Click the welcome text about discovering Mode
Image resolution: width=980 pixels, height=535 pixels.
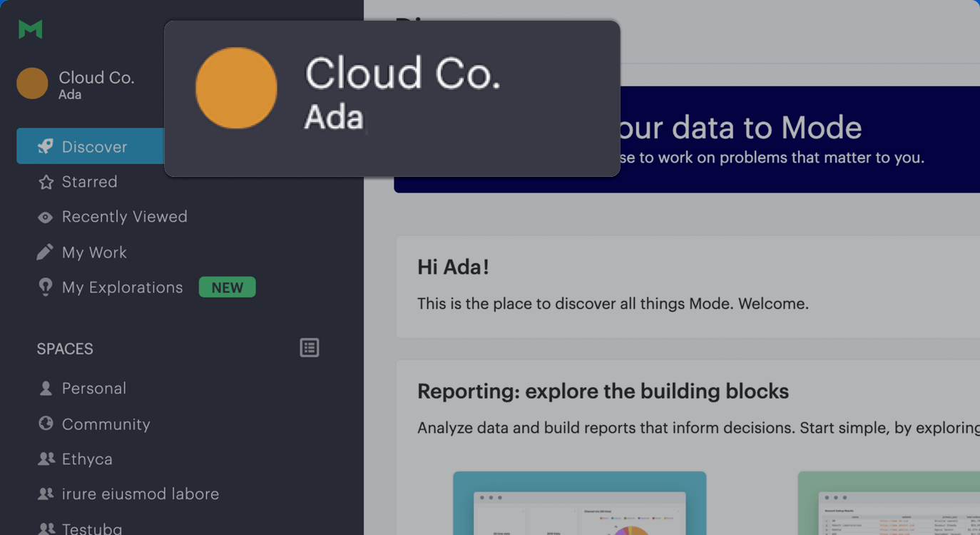613,304
